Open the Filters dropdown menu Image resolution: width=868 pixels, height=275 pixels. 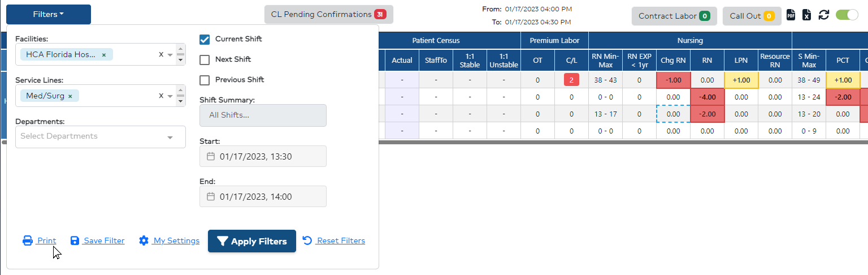click(x=49, y=15)
